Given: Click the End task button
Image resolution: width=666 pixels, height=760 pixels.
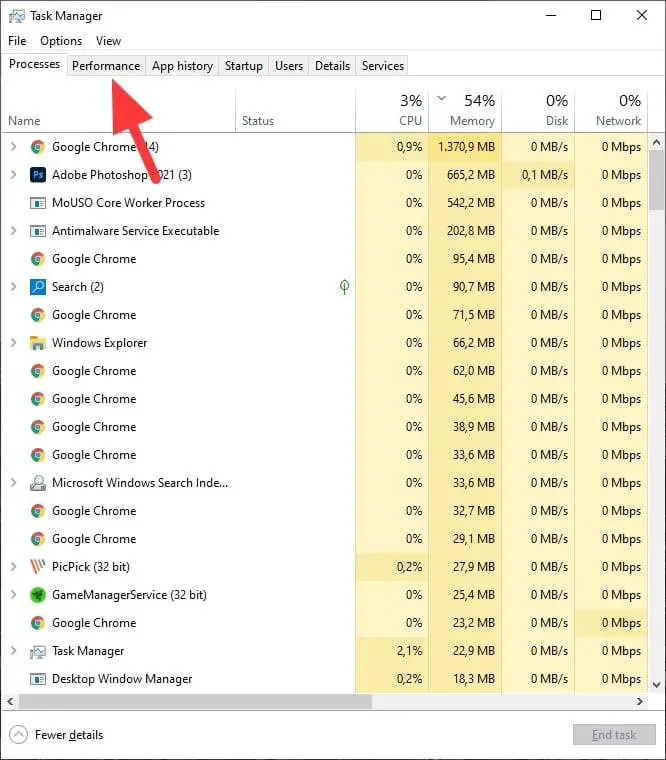Looking at the screenshot, I should [x=614, y=735].
